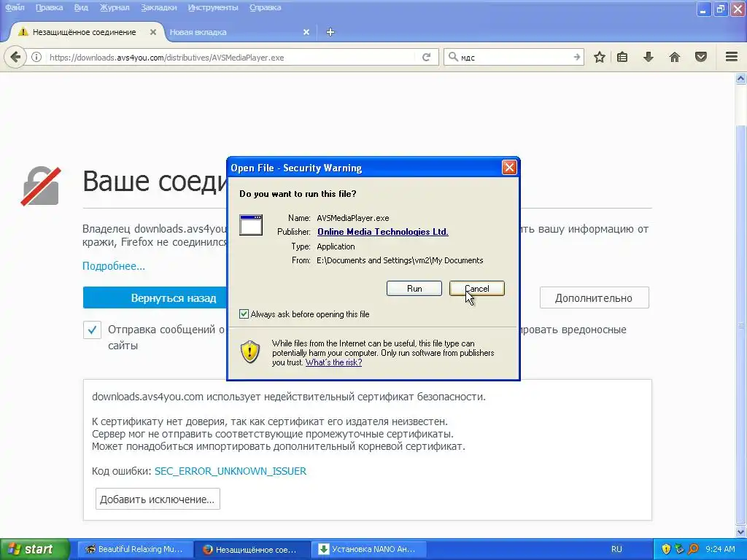Open new tab with plus icon
747x560 pixels.
(x=330, y=32)
